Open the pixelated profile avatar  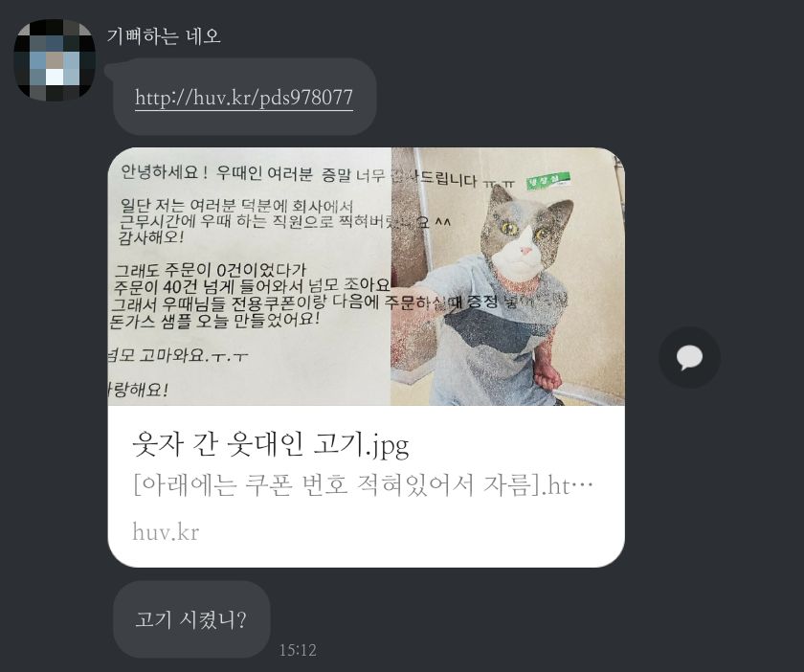(x=55, y=60)
